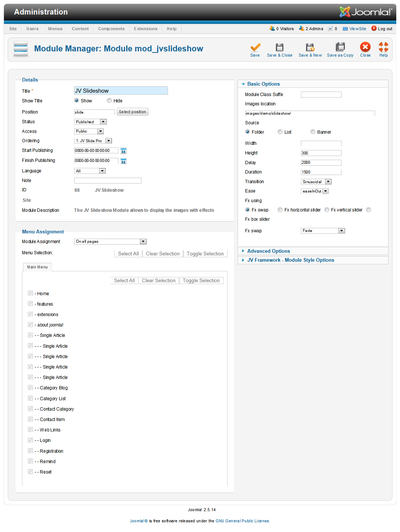This screenshot has width=400, height=532.
Task: Open the Extensions menu
Action: (146, 29)
